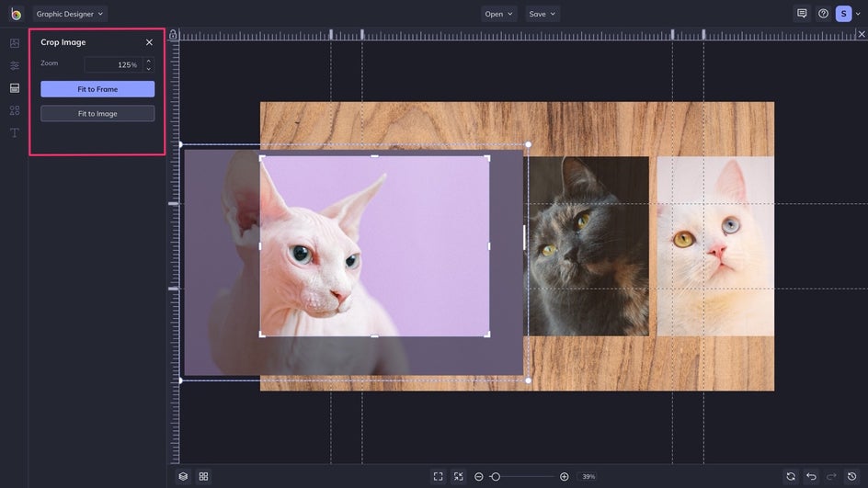Click the image bottom-right round handle
Viewport: 868px width, 488px height.
coord(528,380)
